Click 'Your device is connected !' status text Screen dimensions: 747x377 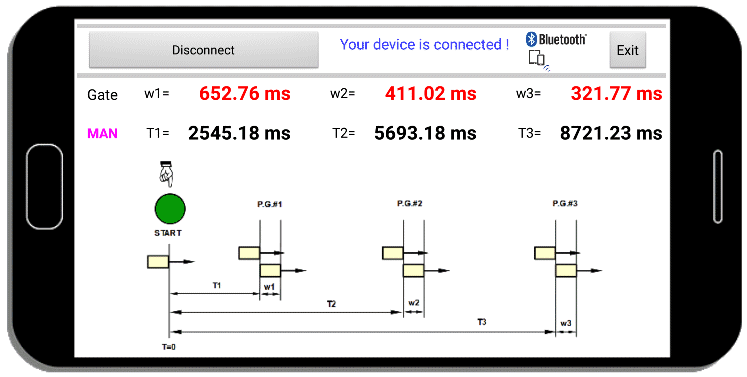coord(424,44)
